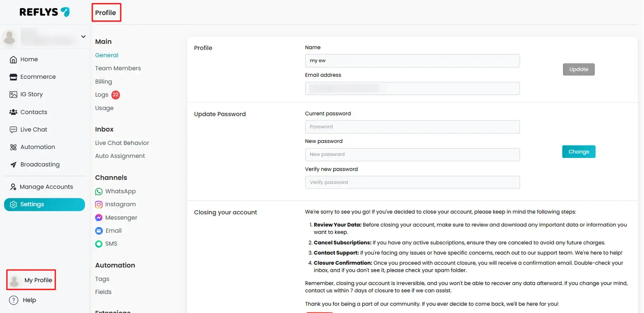This screenshot has height=313, width=644.
Task: Select the WhatsApp channel icon
Action: pos(99,192)
